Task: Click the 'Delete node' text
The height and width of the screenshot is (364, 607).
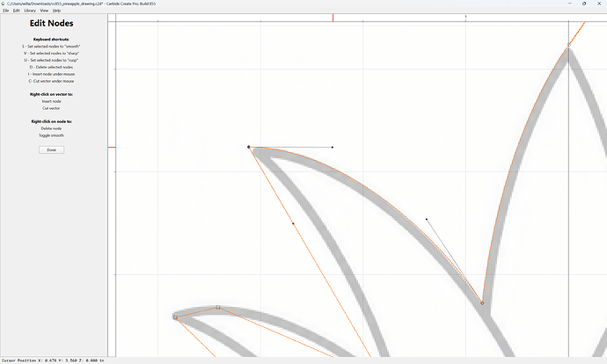Action: 52,128
